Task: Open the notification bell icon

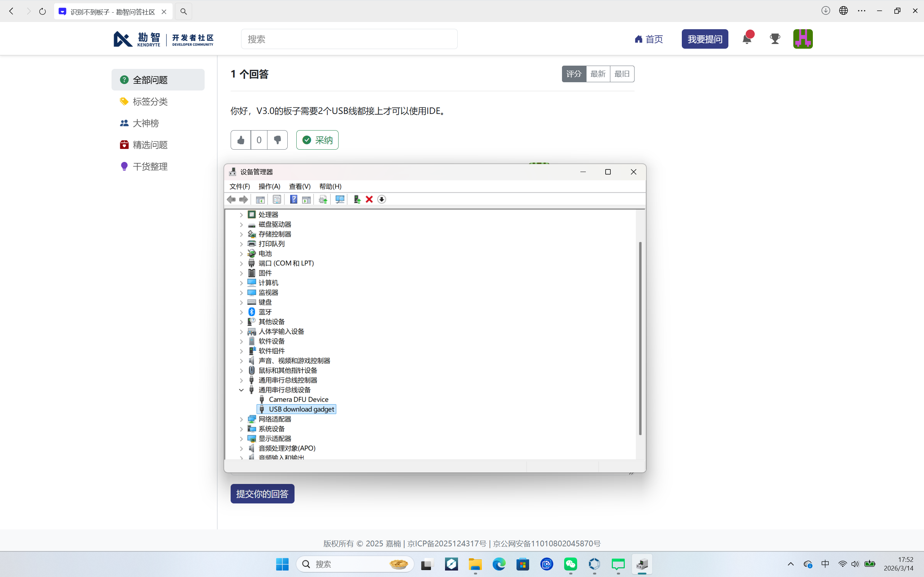Action: 747,39
